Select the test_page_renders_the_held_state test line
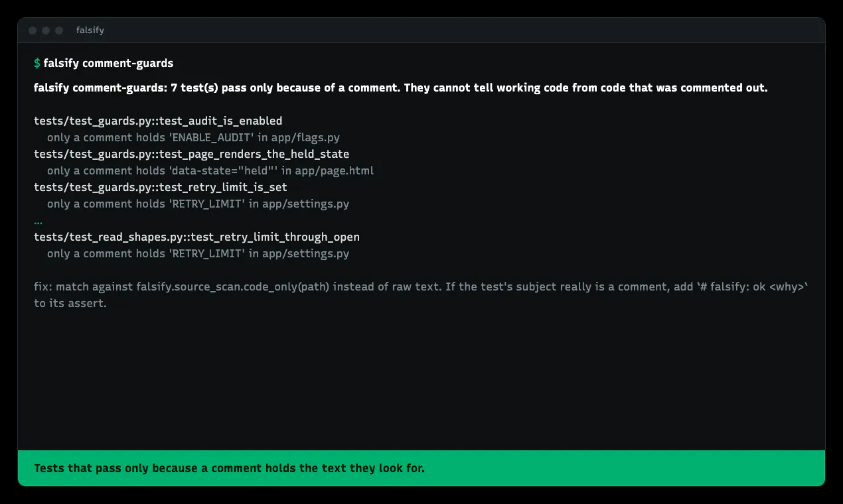Screen dimensions: 843x504 [191, 154]
